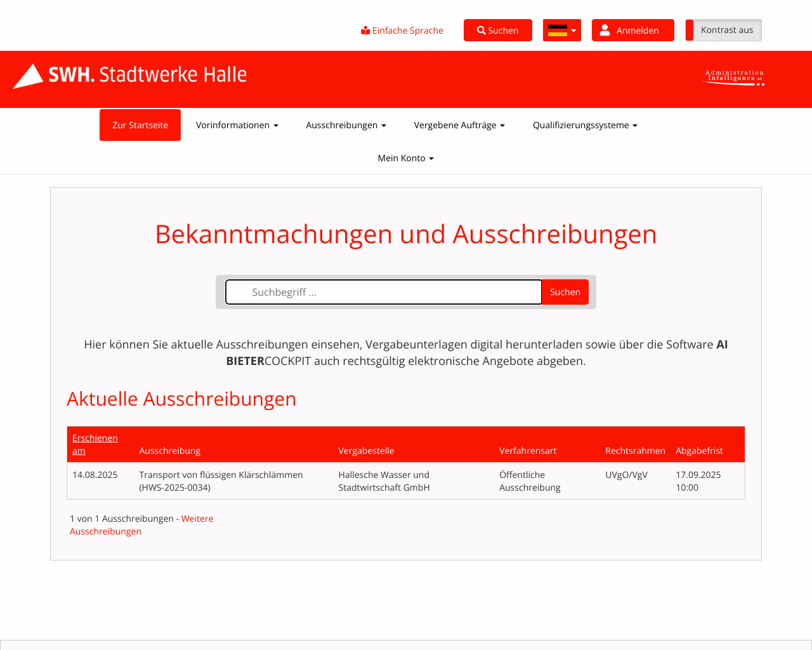
Task: Expand the Vorinformationen menu
Action: 237,125
